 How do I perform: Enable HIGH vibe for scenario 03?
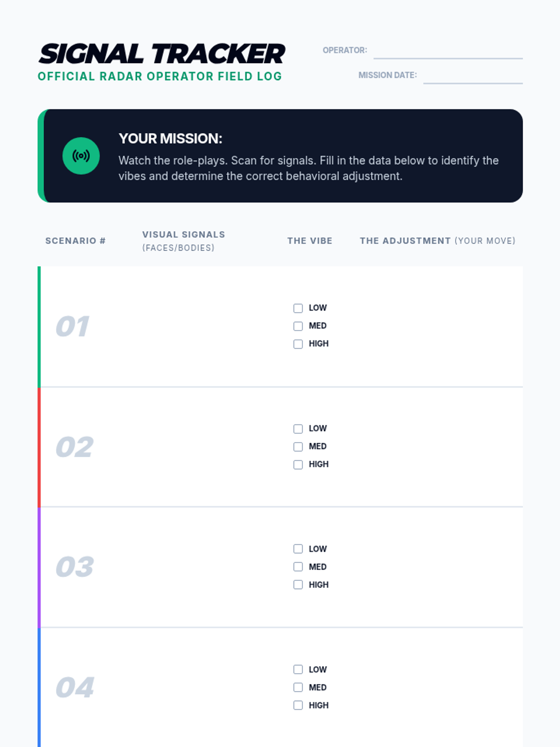tap(298, 585)
